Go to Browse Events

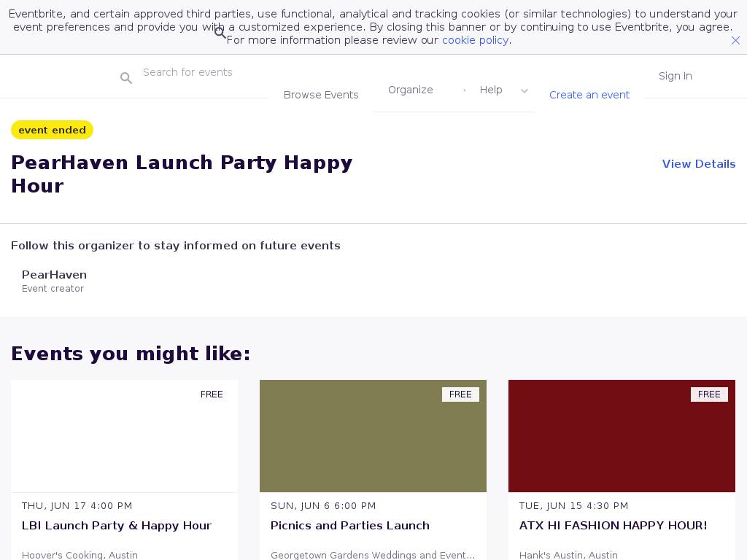point(321,95)
